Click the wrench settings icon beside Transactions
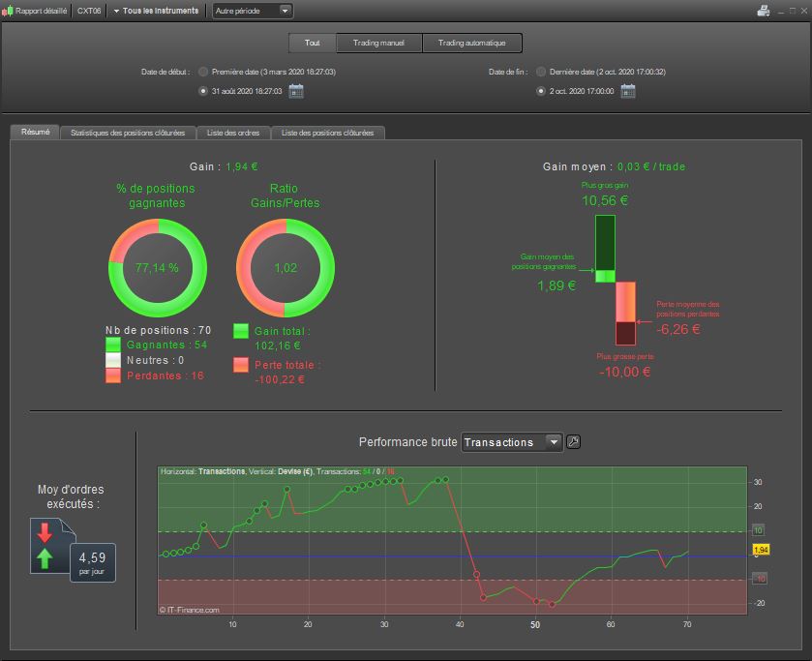Image resolution: width=812 pixels, height=661 pixels. pos(573,442)
